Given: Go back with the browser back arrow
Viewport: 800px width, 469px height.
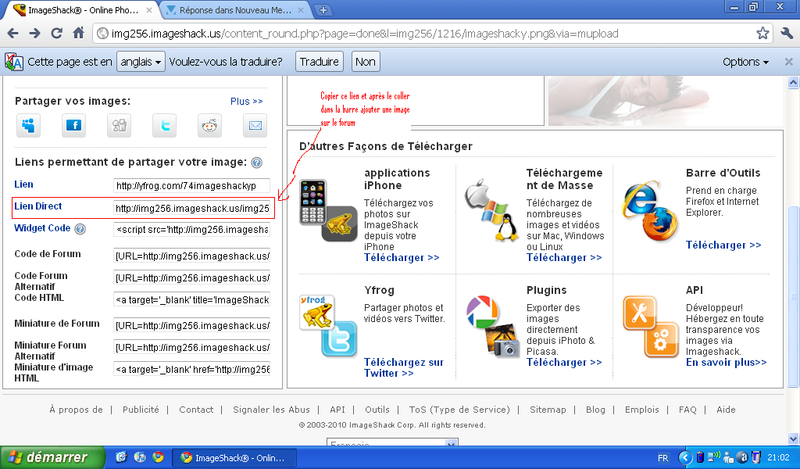Looking at the screenshot, I should click(13, 34).
